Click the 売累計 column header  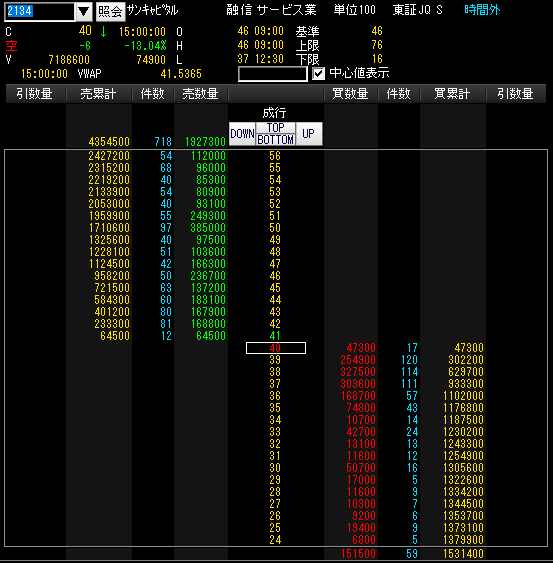pos(99,94)
